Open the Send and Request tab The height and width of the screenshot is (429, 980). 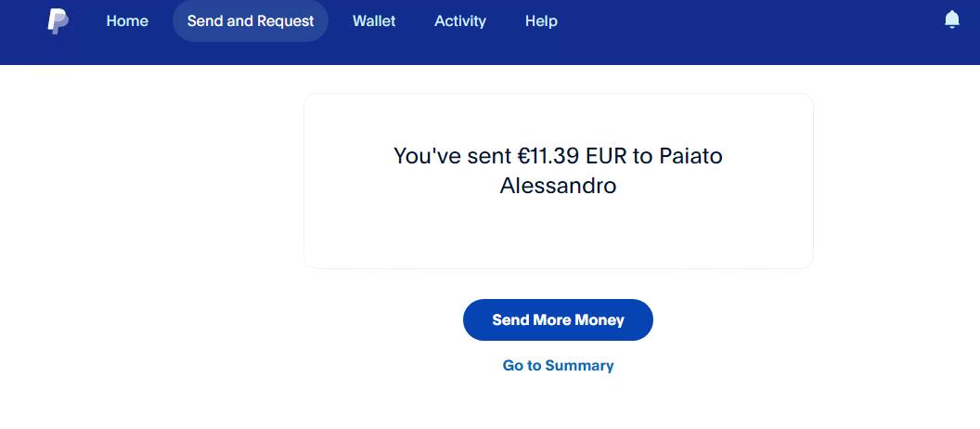251,20
